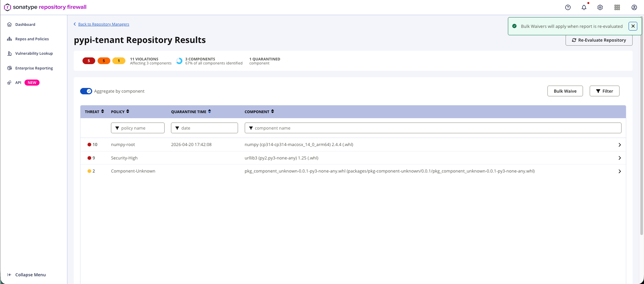Click Re-Evaluate Repository button
This screenshot has height=284, width=644.
coord(599,40)
